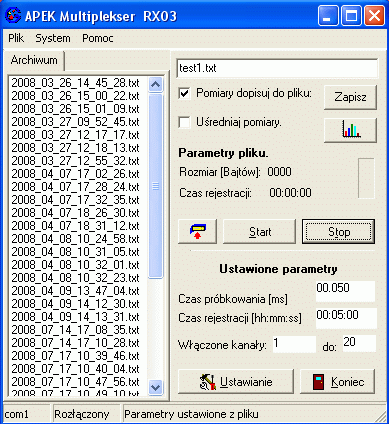
Task: Click the archive list scroll up arrow
Action: pos(155,84)
